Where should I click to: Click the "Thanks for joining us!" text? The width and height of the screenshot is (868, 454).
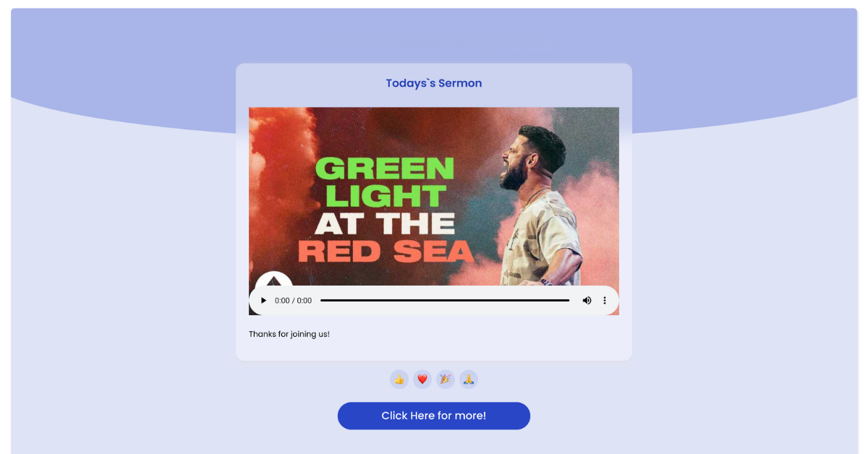pos(289,334)
